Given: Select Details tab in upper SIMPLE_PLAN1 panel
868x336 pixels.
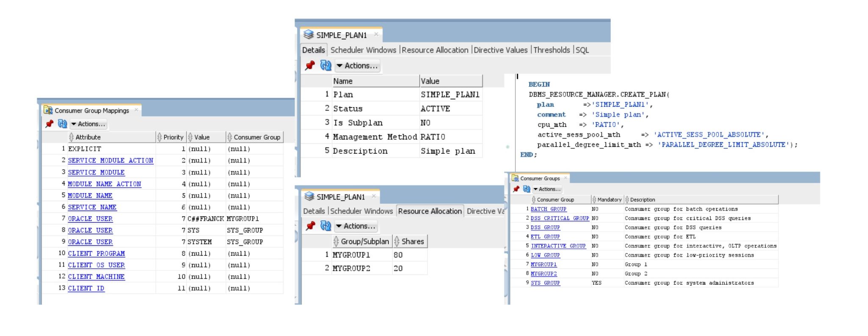Looking at the screenshot, I should click(x=314, y=50).
